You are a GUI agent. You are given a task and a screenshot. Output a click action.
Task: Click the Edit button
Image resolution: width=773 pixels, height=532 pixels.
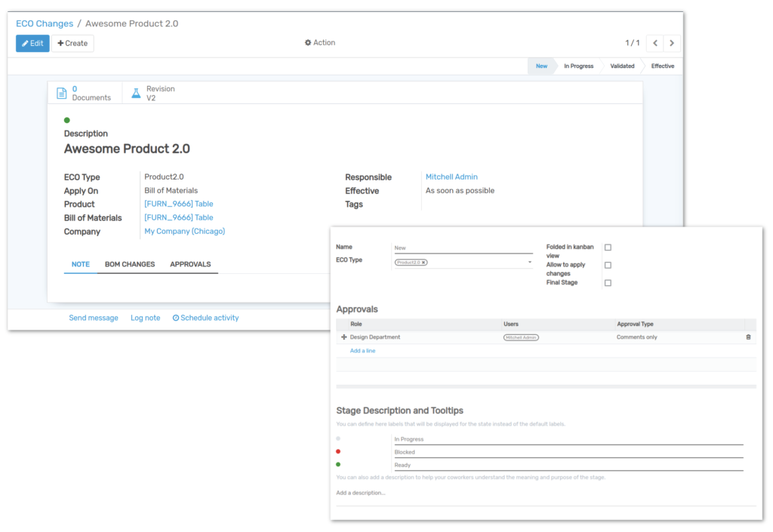coord(32,43)
